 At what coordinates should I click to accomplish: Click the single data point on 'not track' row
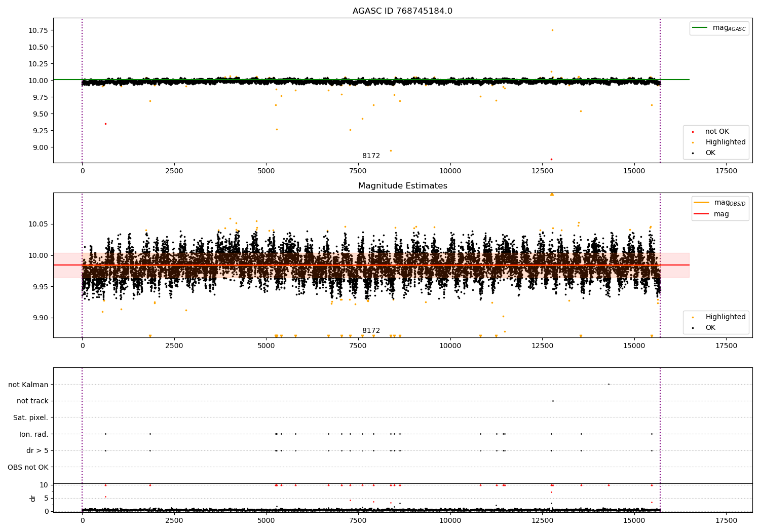click(552, 401)
